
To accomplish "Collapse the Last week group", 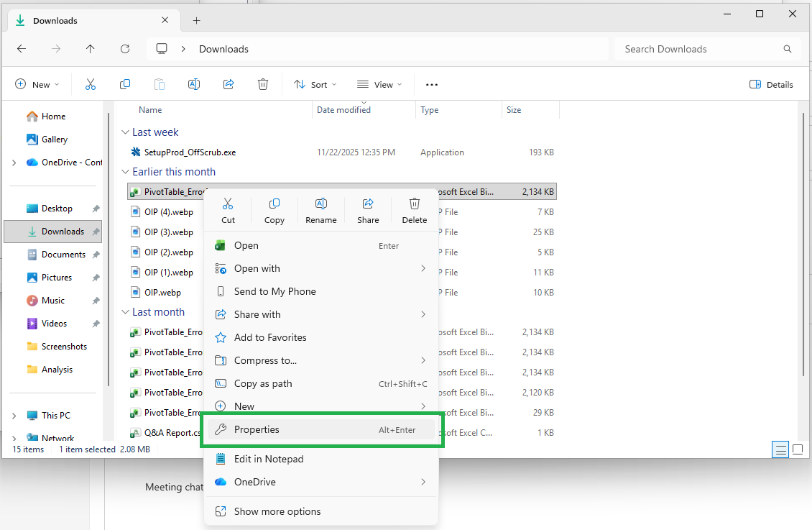I will click(x=125, y=132).
